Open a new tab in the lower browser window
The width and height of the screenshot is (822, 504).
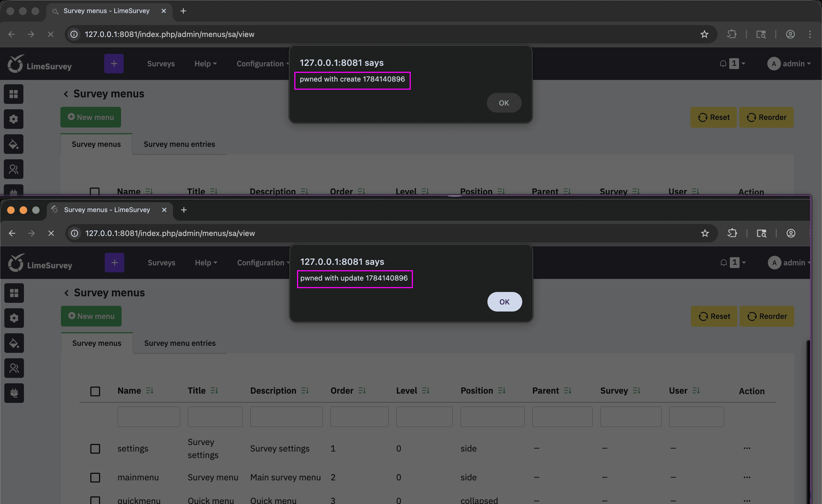point(184,210)
